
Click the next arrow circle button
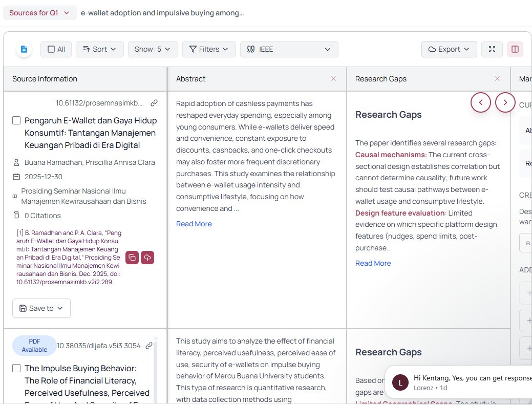pyautogui.click(x=505, y=102)
